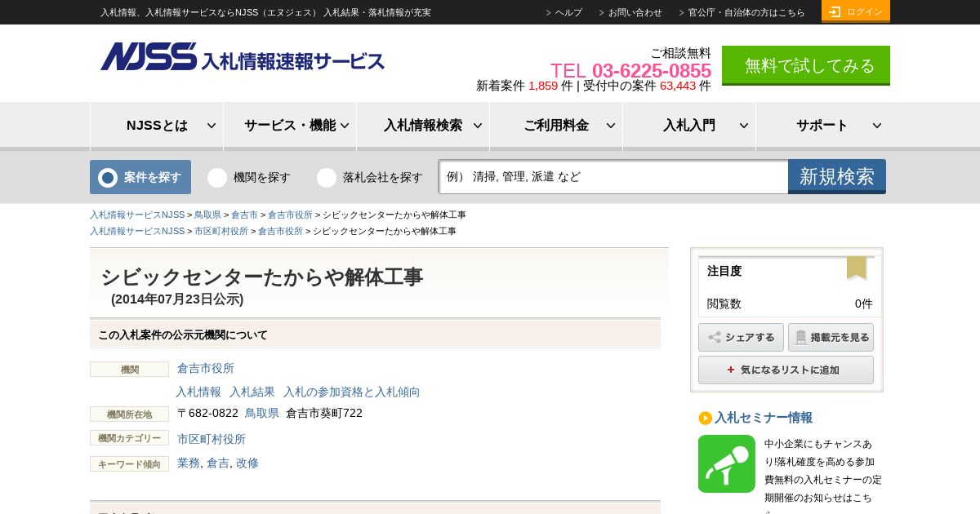Image resolution: width=980 pixels, height=514 pixels.
Task: Open the 入札情報 link under 倉吉市役所
Action: coord(198,392)
